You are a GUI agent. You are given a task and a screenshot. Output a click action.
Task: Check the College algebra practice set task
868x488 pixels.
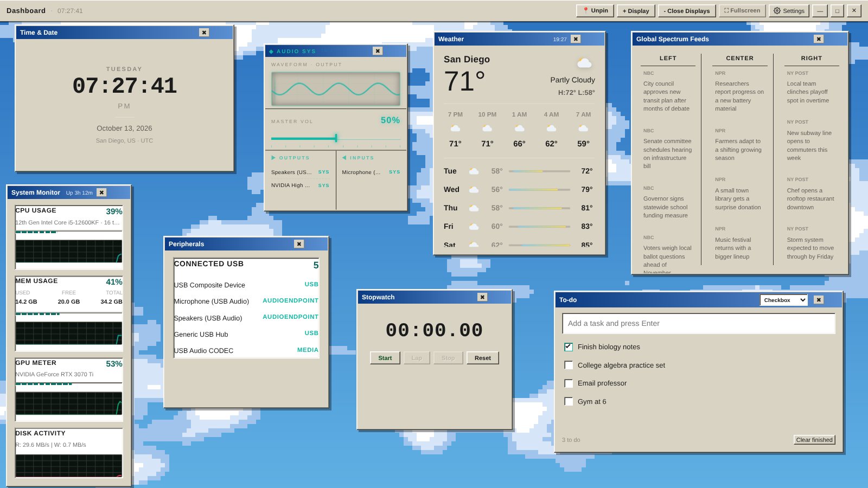click(569, 365)
